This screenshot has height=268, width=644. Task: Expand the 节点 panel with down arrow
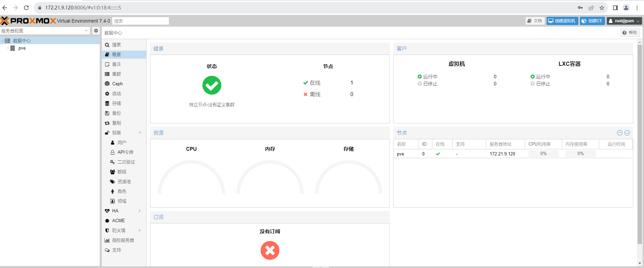coord(627,133)
